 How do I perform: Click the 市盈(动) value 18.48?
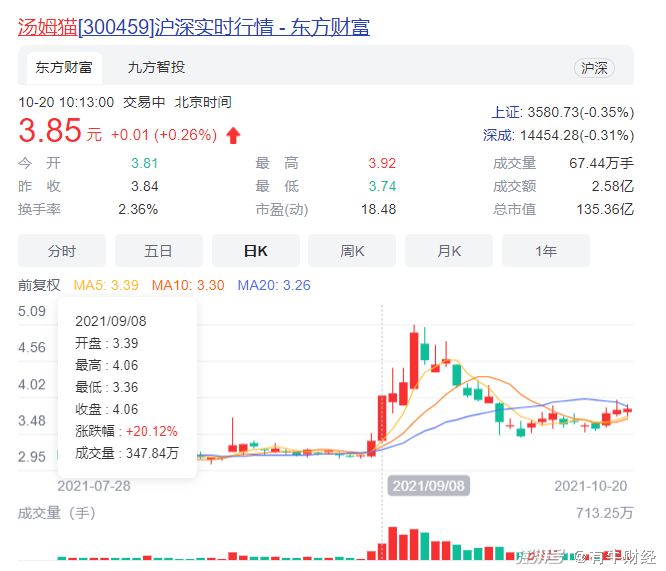378,209
